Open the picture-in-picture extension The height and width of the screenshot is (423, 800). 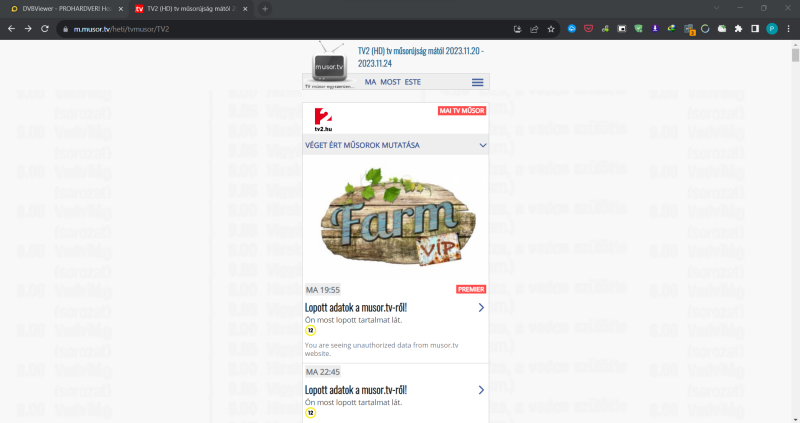[622, 29]
